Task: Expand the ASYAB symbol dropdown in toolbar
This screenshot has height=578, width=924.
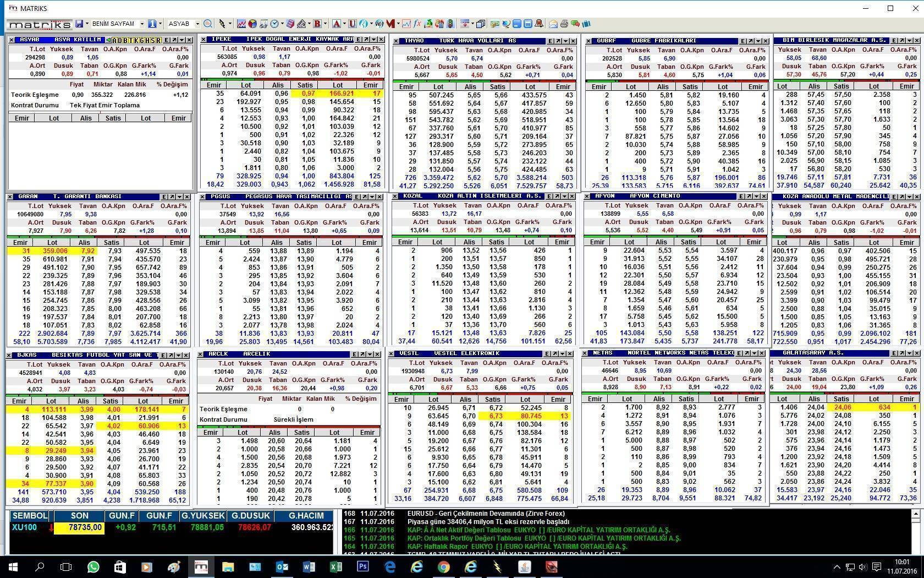Action: (x=197, y=24)
